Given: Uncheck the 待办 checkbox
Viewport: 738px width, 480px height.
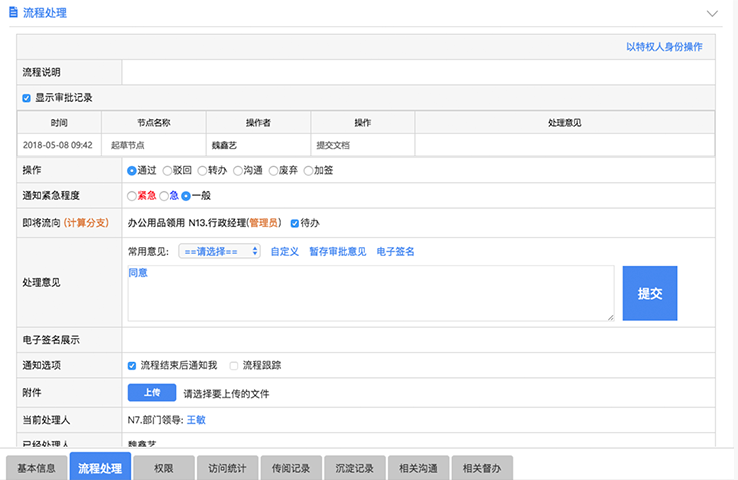Looking at the screenshot, I should 295,223.
